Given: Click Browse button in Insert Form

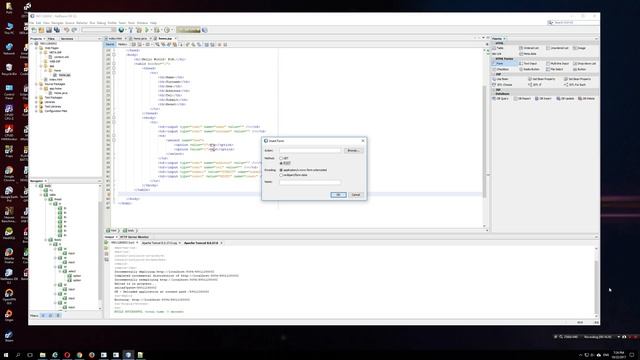Looking at the screenshot, I should click(x=353, y=151).
